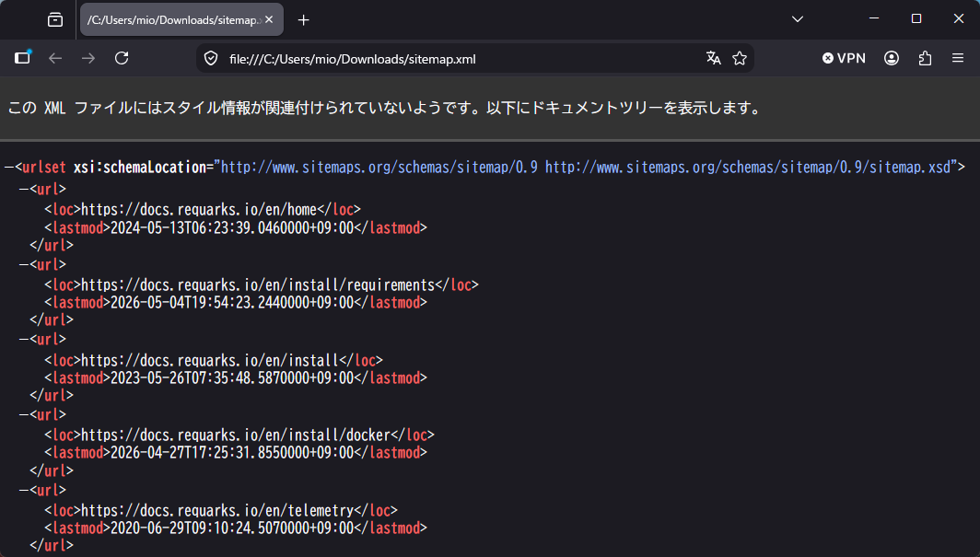Bookmark this page with the star icon
Image resolution: width=980 pixels, height=557 pixels.
[x=740, y=59]
